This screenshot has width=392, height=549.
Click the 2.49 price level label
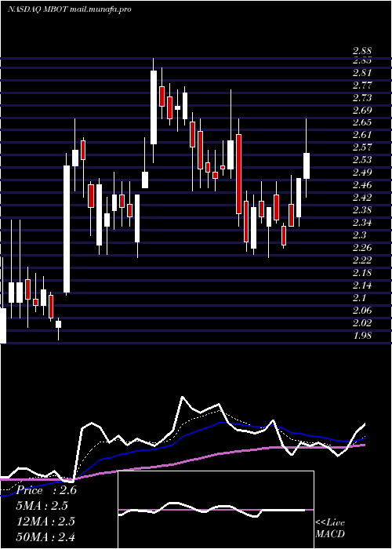pyautogui.click(x=362, y=173)
